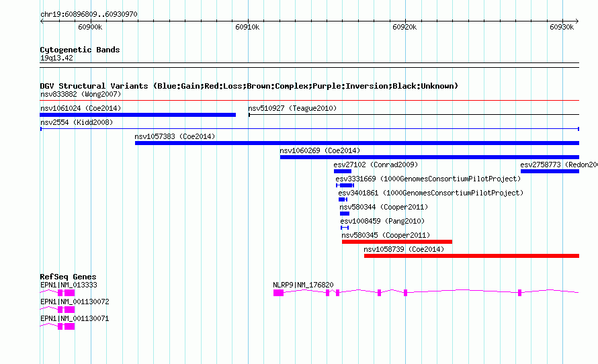The width and height of the screenshot is (598, 364).
Task: Select the EPN1|NM_001130071 exon glyph
Action: pos(69,326)
